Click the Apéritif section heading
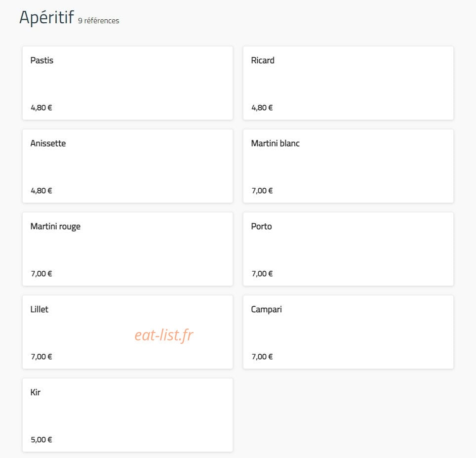This screenshot has height=458, width=476. coord(46,17)
